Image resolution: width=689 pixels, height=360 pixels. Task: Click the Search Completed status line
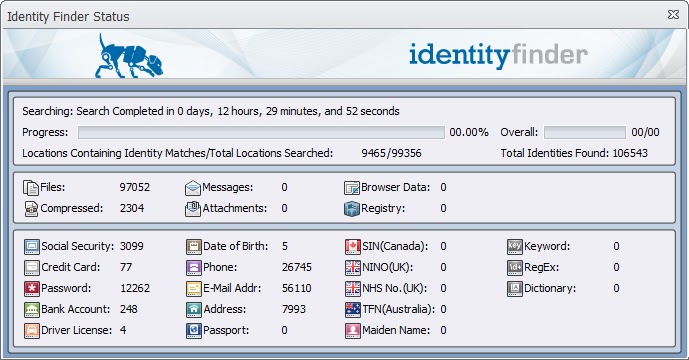pyautogui.click(x=211, y=111)
